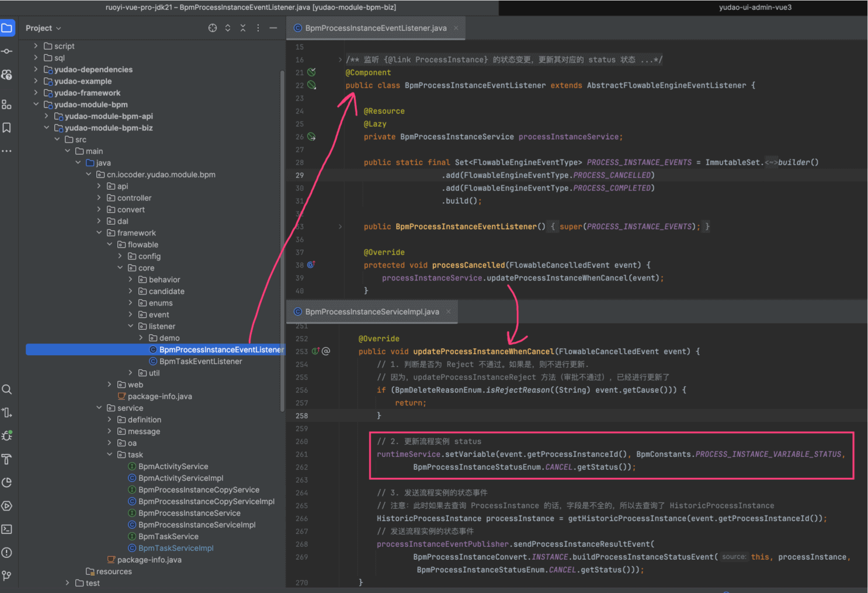Collapse the listener package node

tap(131, 327)
